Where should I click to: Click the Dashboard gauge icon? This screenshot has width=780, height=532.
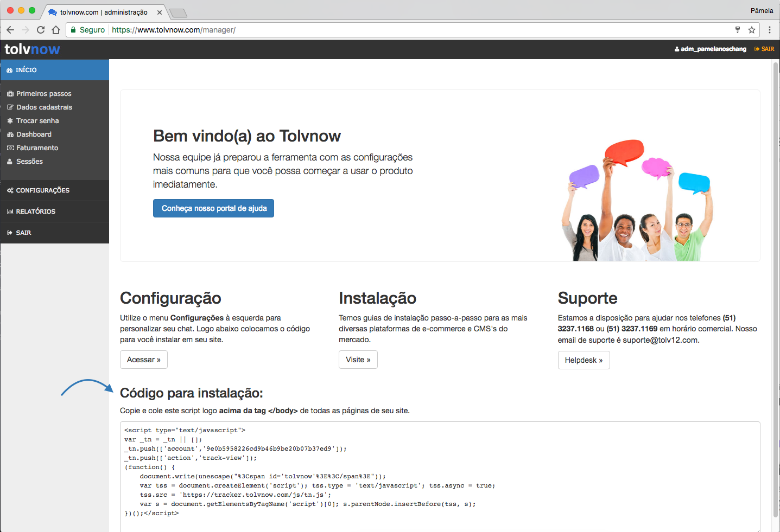point(10,134)
